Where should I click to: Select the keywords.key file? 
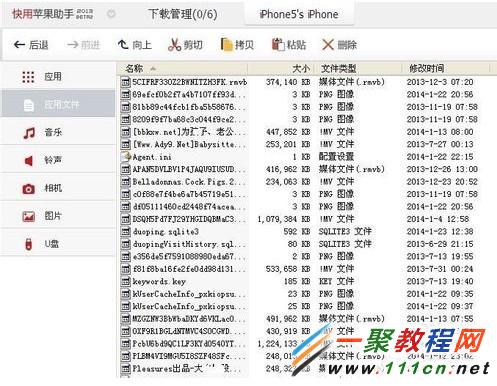coord(159,281)
